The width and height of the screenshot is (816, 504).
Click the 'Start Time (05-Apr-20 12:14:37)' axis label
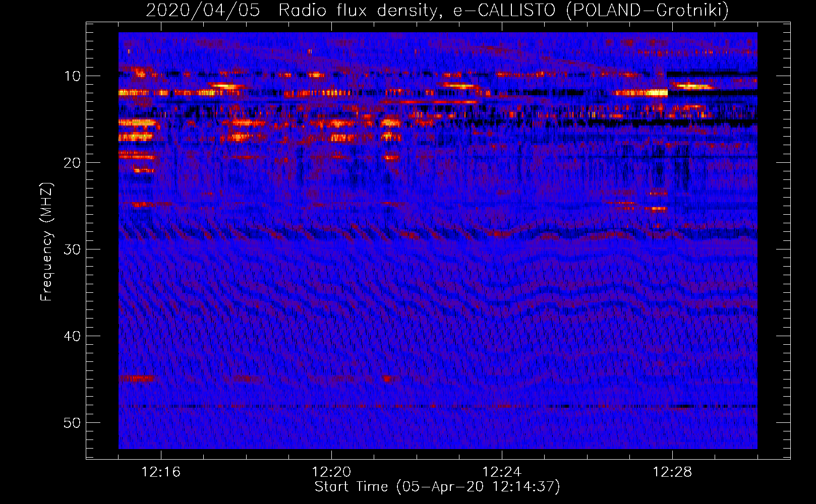coord(437,487)
